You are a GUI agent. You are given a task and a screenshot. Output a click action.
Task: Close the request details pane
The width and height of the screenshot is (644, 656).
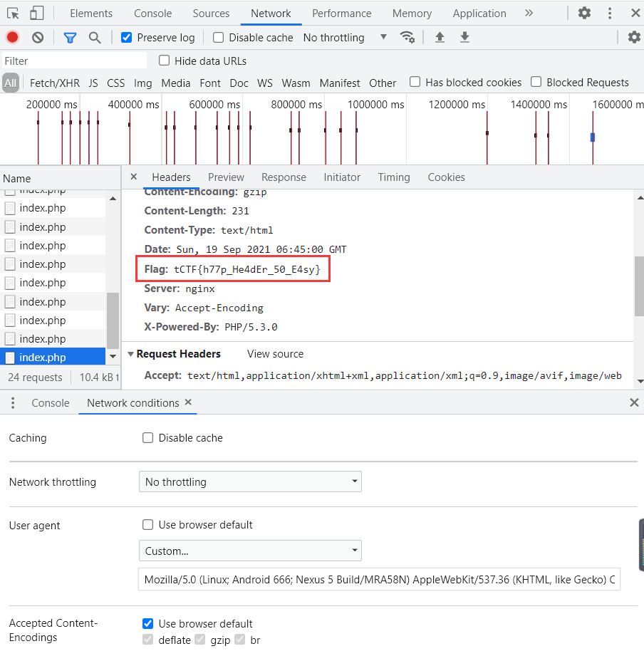(133, 177)
